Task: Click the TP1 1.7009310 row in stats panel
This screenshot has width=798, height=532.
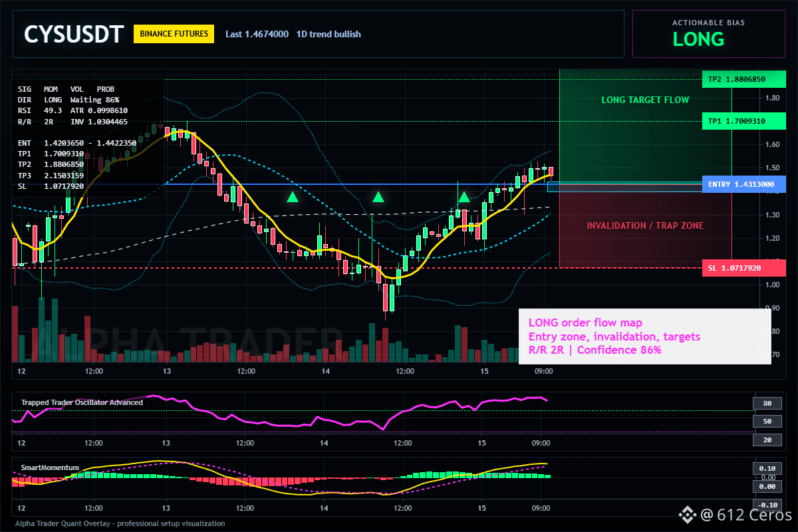Action: pyautogui.click(x=51, y=154)
